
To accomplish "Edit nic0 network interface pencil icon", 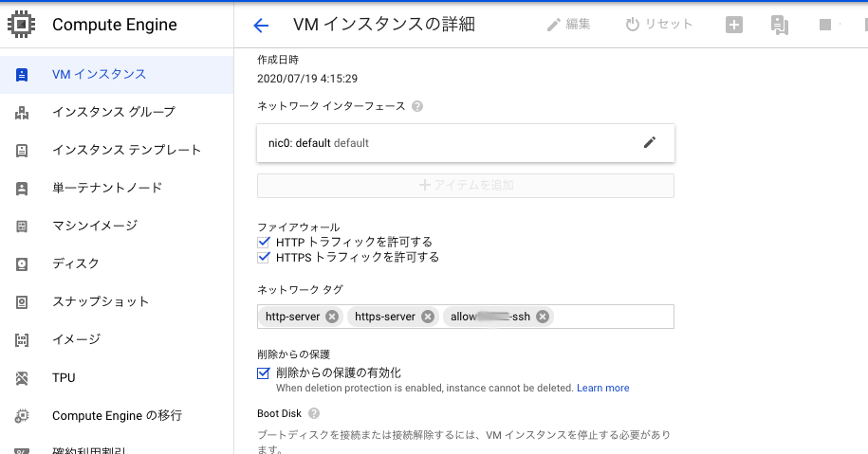I will (649, 143).
